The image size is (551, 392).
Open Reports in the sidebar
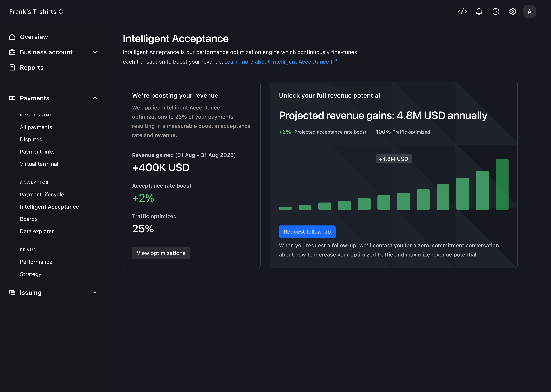click(x=32, y=68)
